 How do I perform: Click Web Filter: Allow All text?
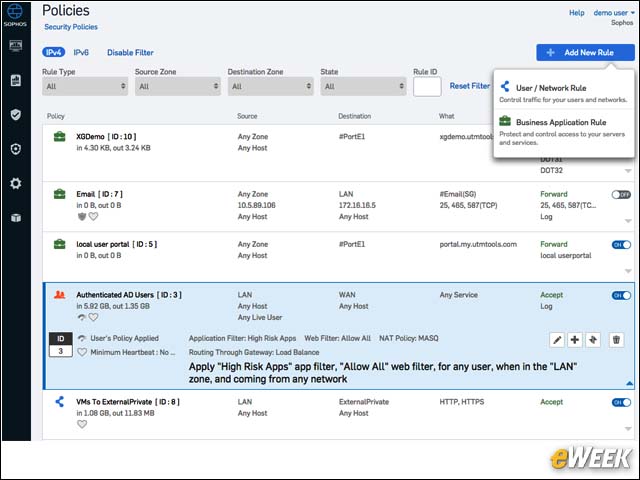338,338
